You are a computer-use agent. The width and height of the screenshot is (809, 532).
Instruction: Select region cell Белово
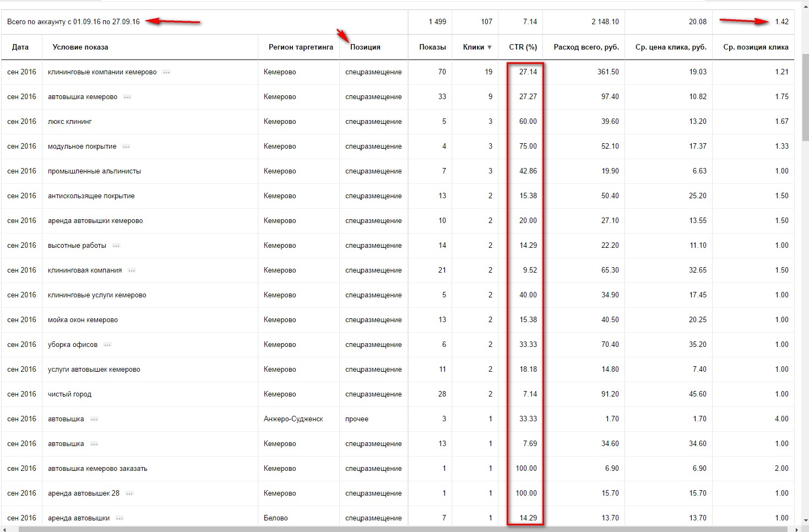276,518
